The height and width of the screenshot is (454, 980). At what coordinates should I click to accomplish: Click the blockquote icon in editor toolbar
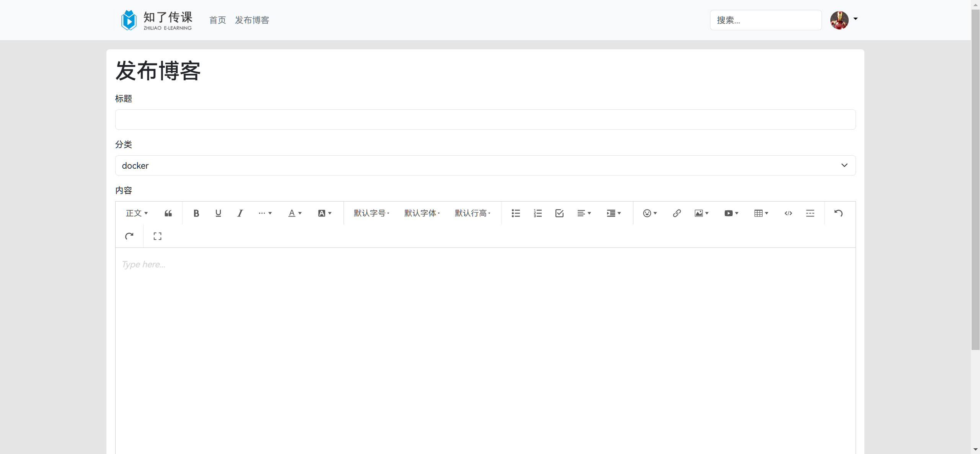tap(168, 213)
